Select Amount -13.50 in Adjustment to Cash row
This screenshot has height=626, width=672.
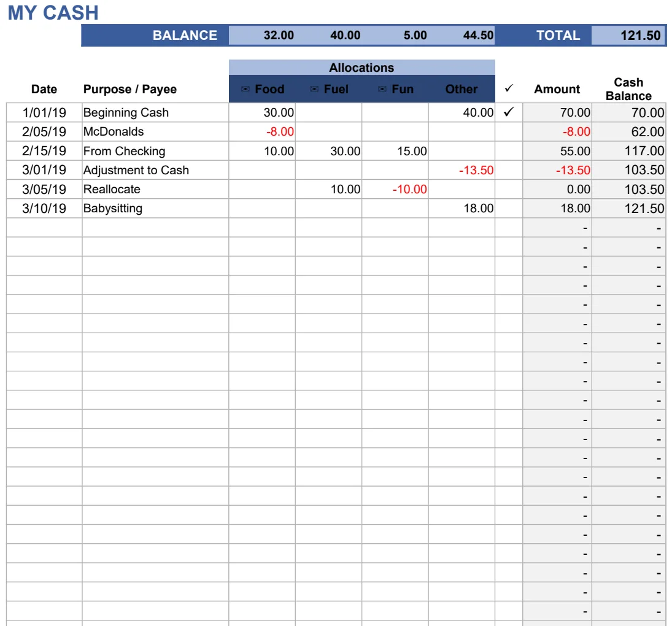pyautogui.click(x=557, y=170)
